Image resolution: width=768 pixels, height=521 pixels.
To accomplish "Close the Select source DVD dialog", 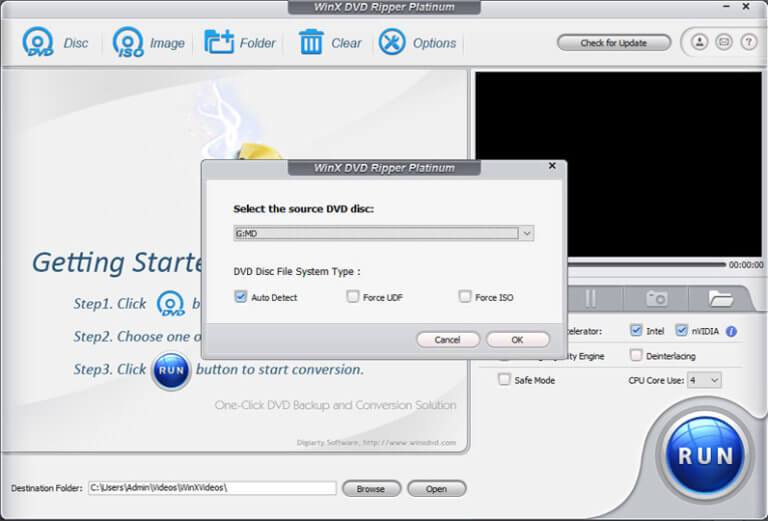I will (x=552, y=166).
